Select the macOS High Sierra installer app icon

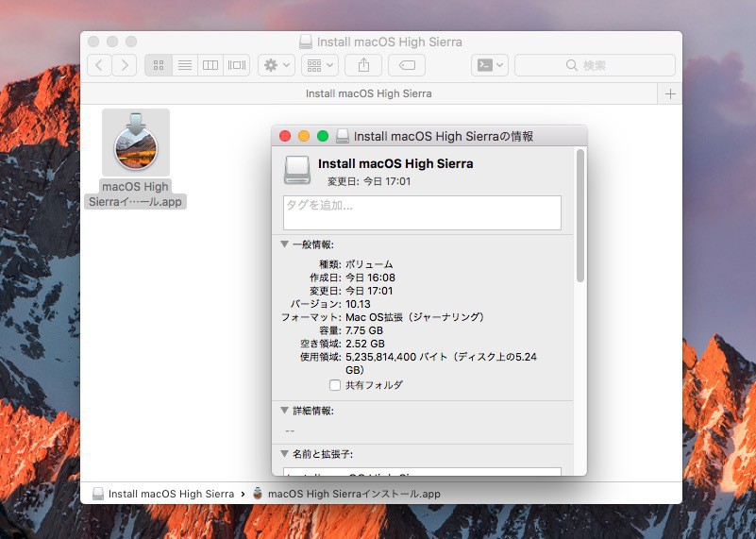pos(136,143)
